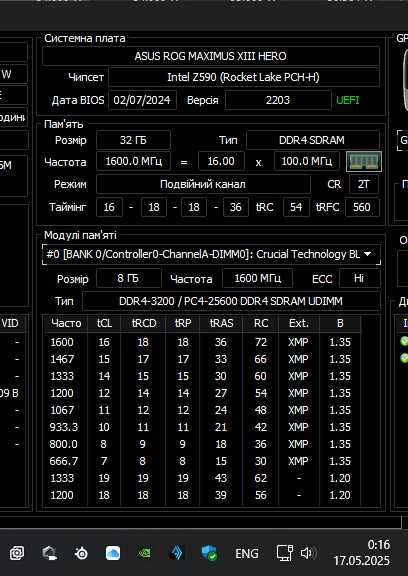Click the tCL column header
408x576 pixels.
coord(104,323)
